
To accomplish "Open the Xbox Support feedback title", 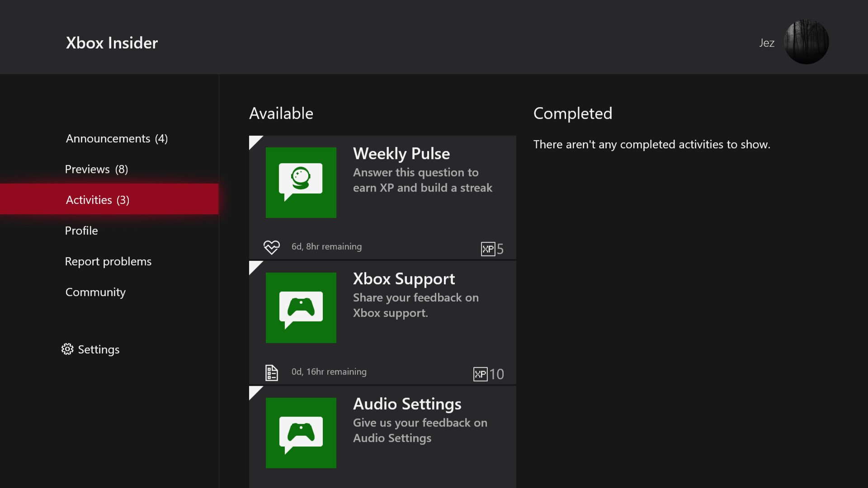I will tap(404, 279).
